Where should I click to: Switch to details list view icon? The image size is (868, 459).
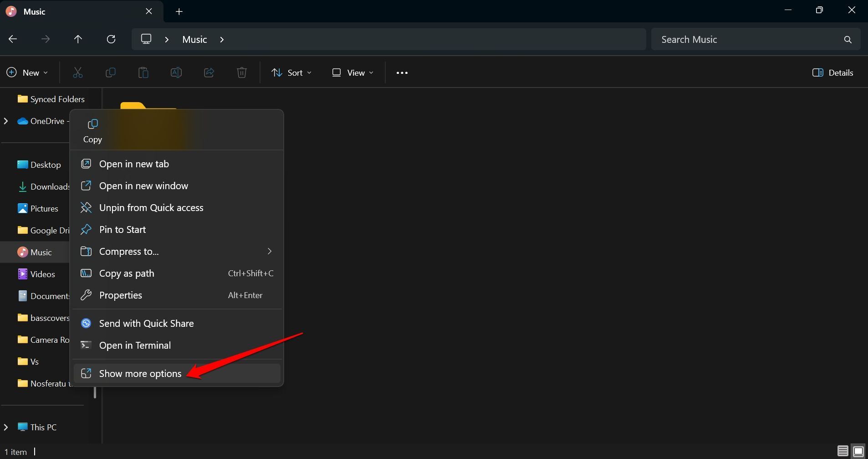point(842,451)
